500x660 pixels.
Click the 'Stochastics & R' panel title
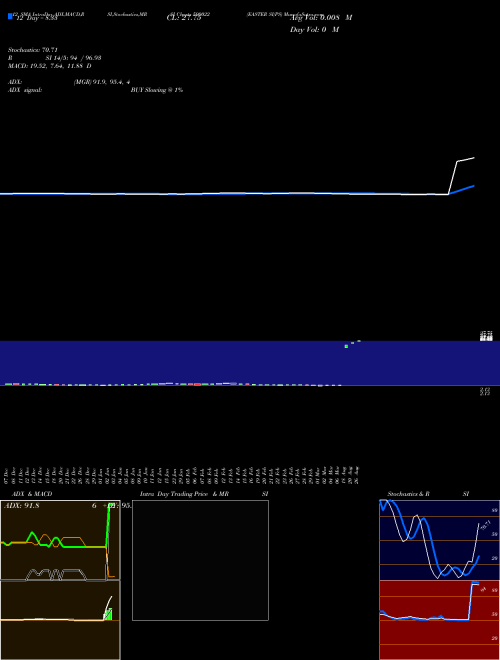[x=408, y=494]
